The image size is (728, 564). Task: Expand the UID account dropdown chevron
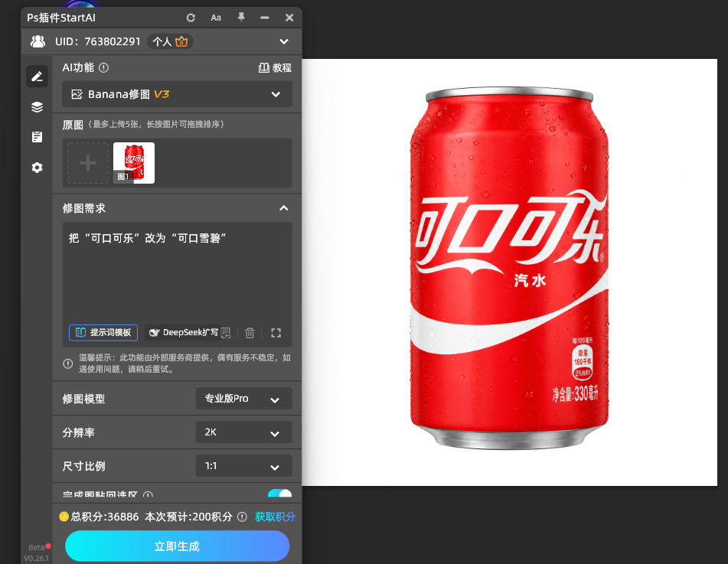[284, 41]
